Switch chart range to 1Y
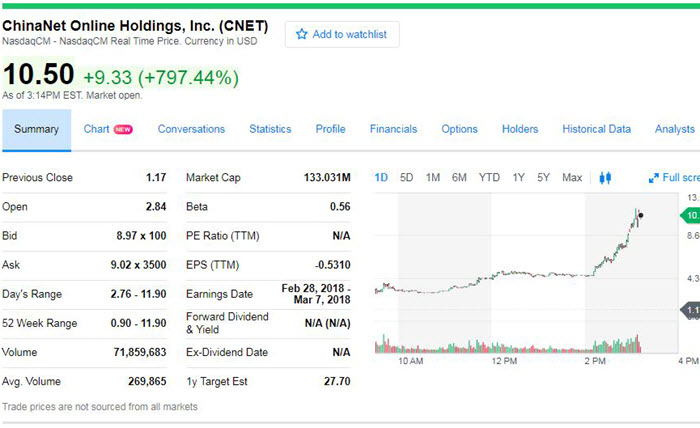 (518, 178)
